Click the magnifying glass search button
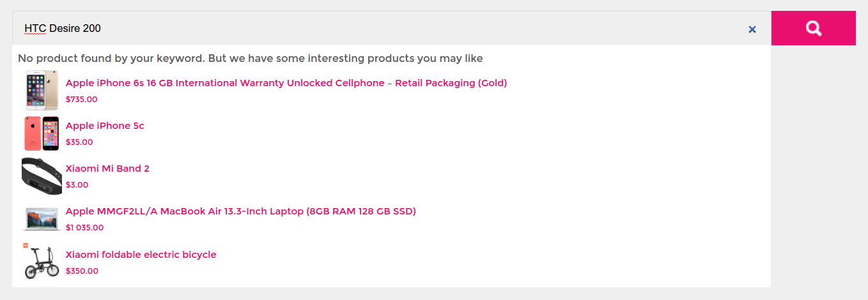This screenshot has height=300, width=868. coord(813,28)
